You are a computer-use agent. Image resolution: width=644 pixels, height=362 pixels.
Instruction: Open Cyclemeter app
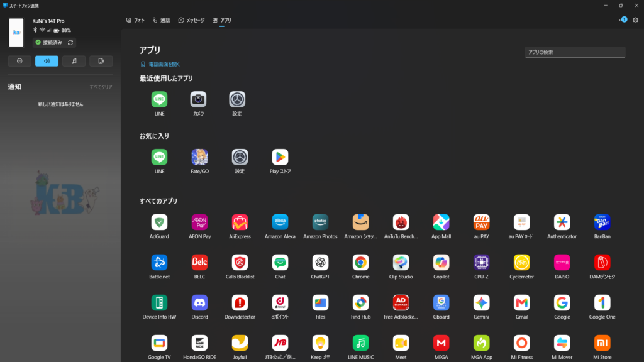[x=521, y=262]
